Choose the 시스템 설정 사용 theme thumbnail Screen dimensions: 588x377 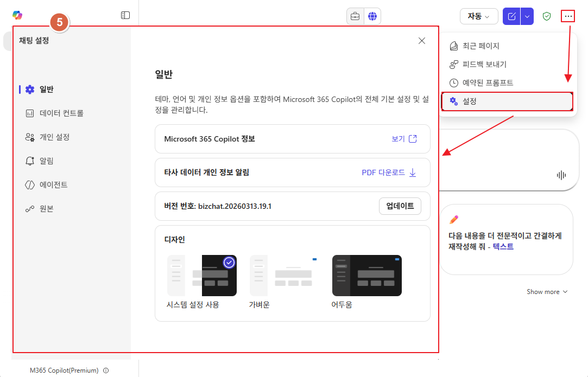[x=202, y=276]
